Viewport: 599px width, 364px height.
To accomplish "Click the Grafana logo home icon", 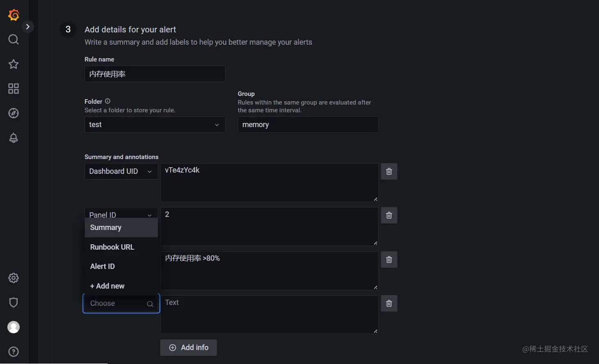I will 14,15.
